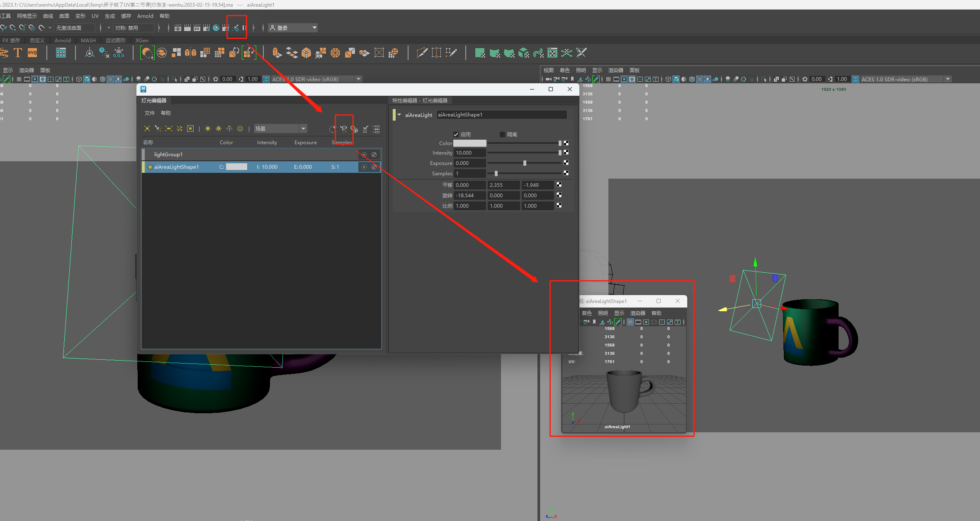
Task: Collapse the aiAreaLight attributes section
Action: (399, 115)
